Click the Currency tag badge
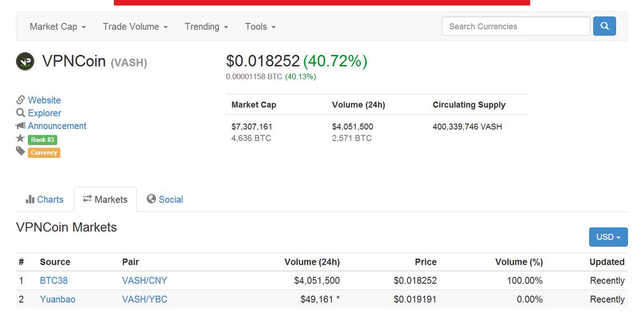 coord(44,153)
